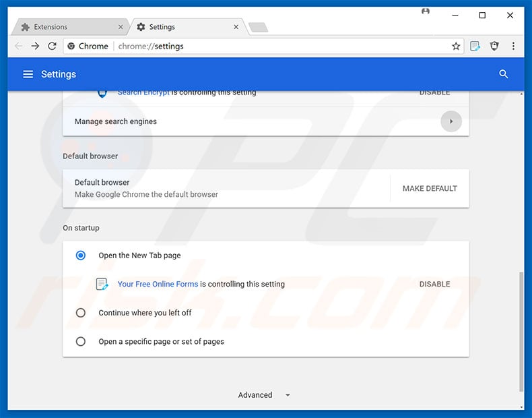Open the Your Free Online Forms link
The image size is (532, 418).
point(158,284)
